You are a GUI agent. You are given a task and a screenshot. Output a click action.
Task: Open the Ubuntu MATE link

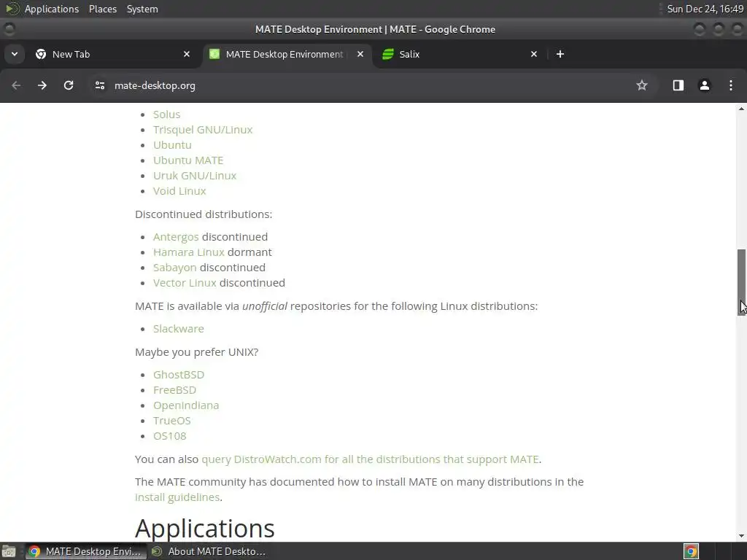coord(187,160)
